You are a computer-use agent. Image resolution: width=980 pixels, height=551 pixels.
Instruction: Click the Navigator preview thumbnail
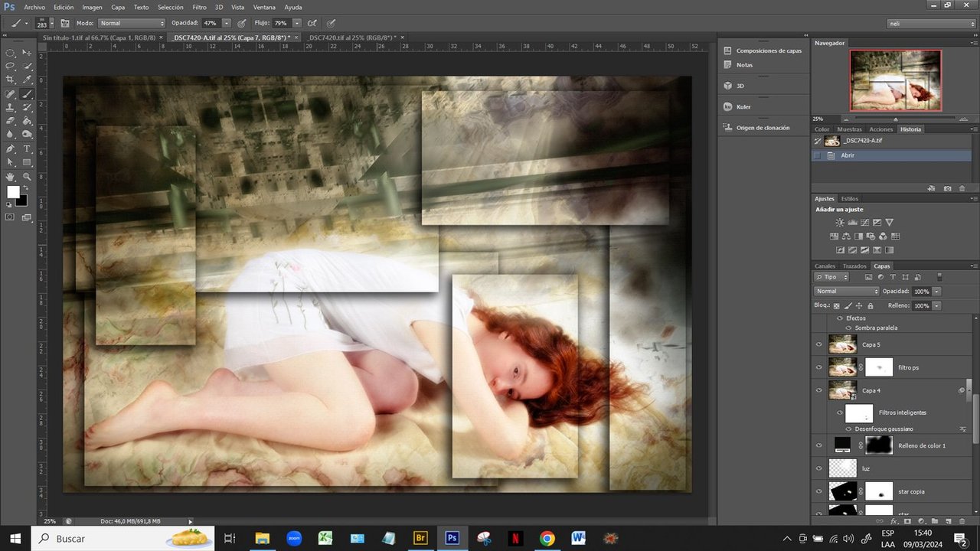pos(895,80)
